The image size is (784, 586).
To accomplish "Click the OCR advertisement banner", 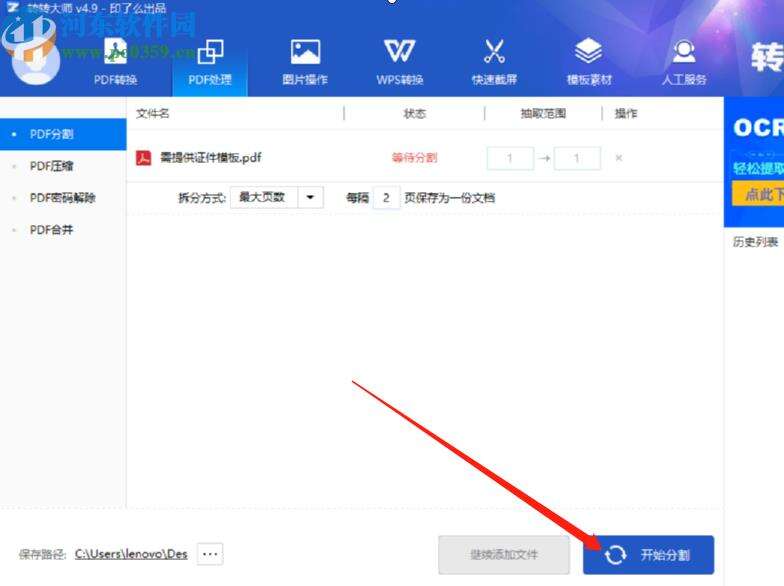I will click(754, 162).
